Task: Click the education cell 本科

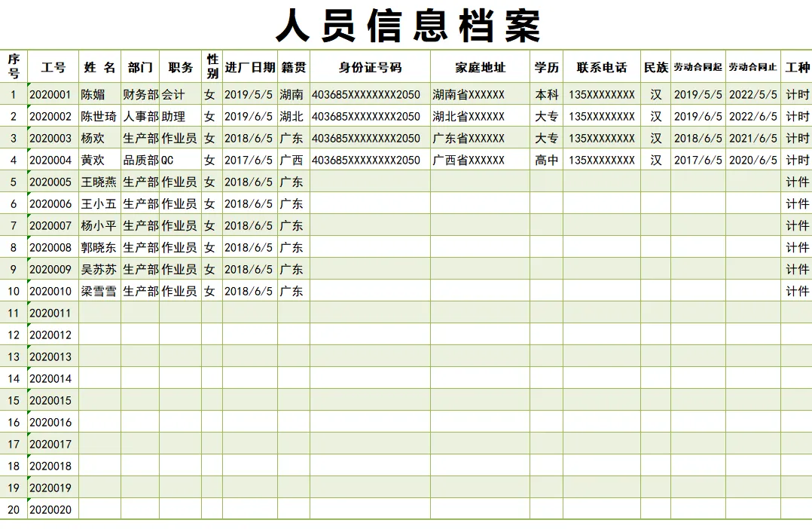Action: coord(546,94)
